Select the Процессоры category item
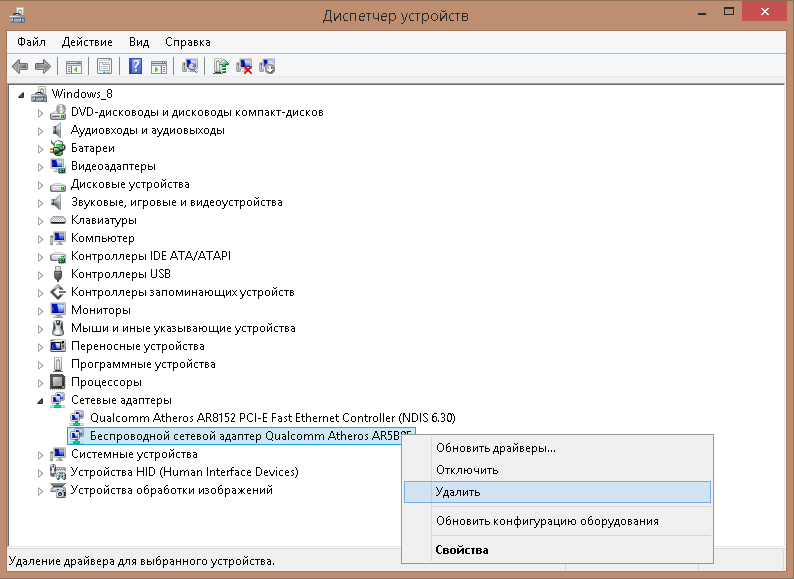 106,382
